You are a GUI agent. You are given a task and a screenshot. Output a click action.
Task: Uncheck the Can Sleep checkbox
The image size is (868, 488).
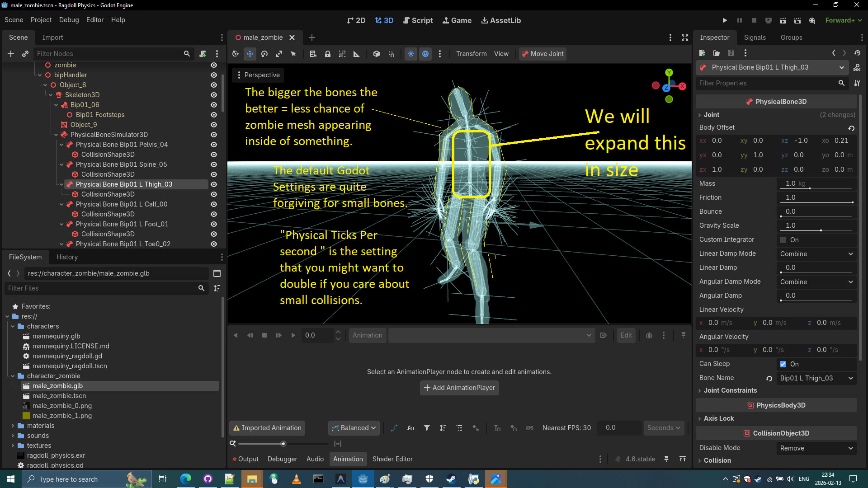coord(783,364)
